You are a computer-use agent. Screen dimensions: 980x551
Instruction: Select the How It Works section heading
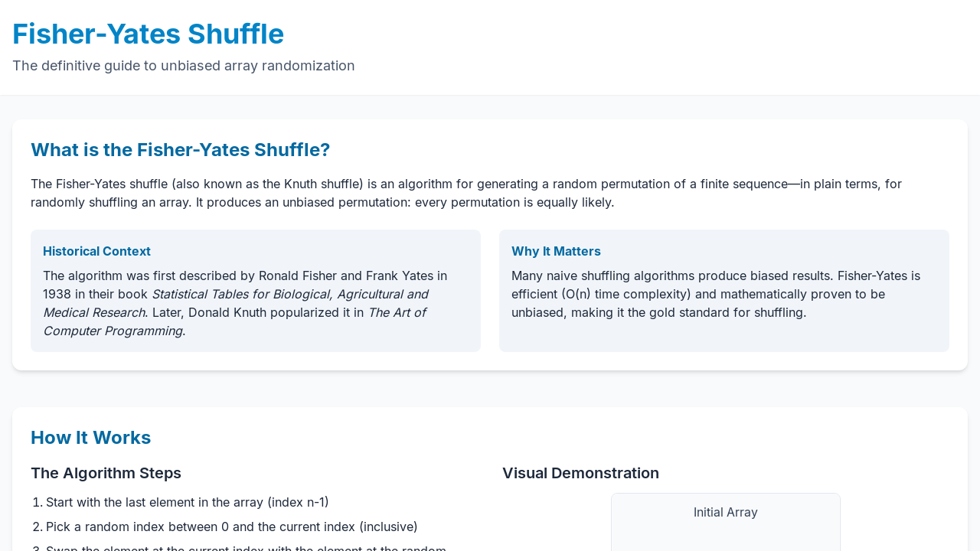(90, 438)
